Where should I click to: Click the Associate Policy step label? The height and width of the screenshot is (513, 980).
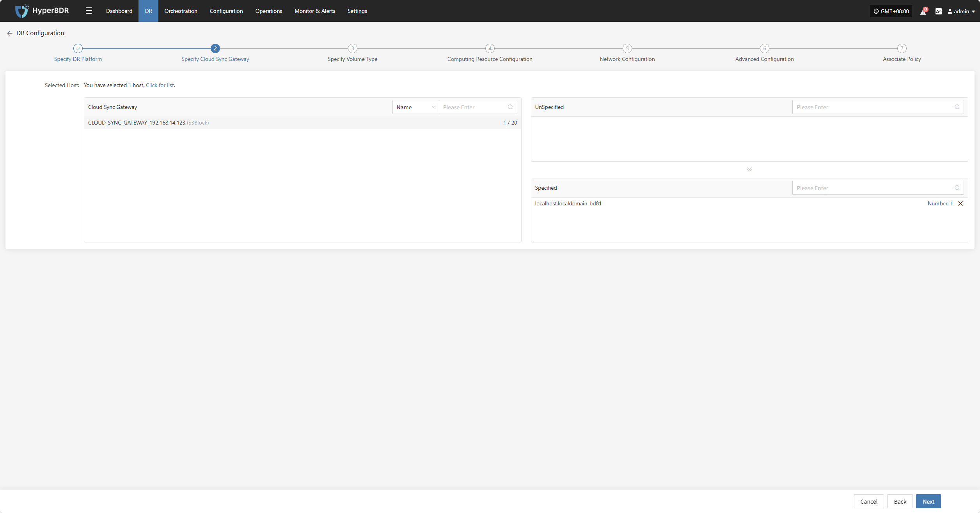pyautogui.click(x=902, y=59)
